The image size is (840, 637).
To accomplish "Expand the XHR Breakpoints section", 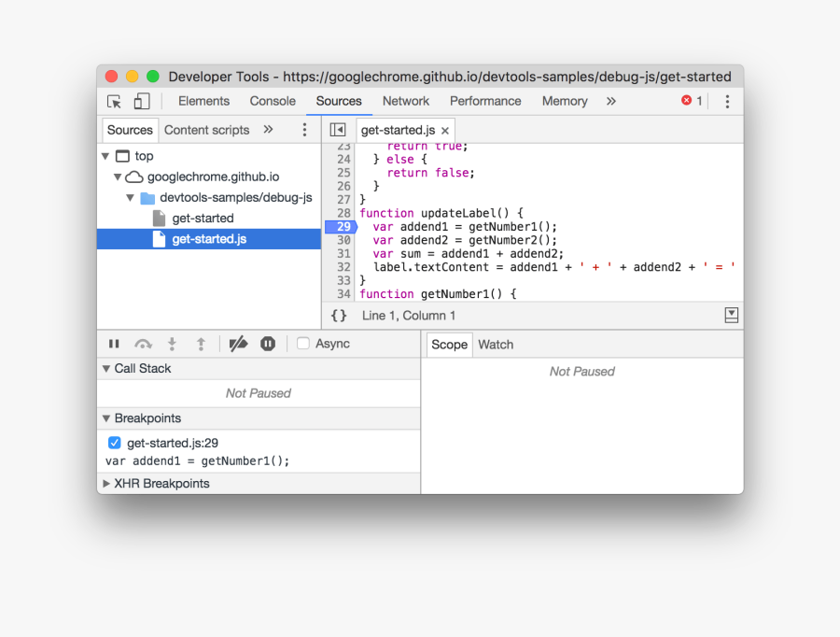I will click(x=105, y=484).
